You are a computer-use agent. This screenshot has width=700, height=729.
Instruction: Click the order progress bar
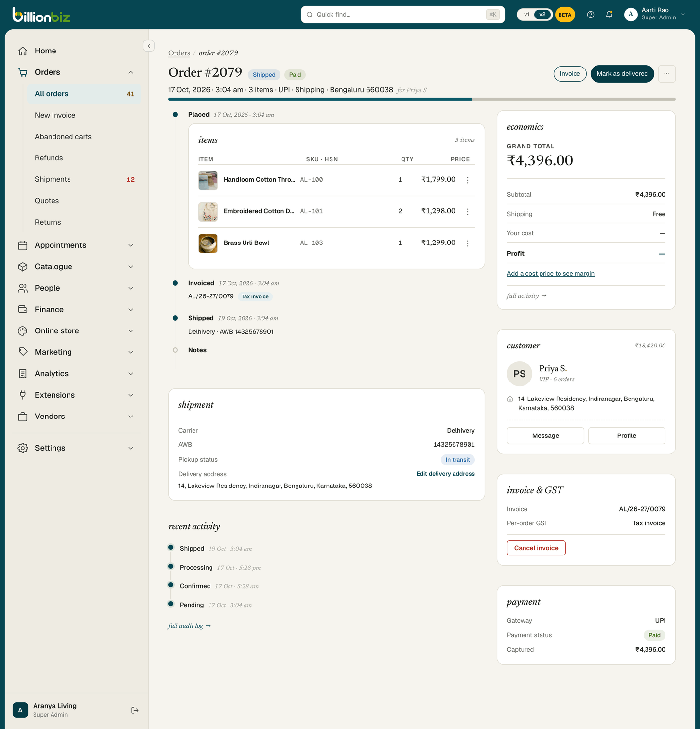tap(422, 99)
